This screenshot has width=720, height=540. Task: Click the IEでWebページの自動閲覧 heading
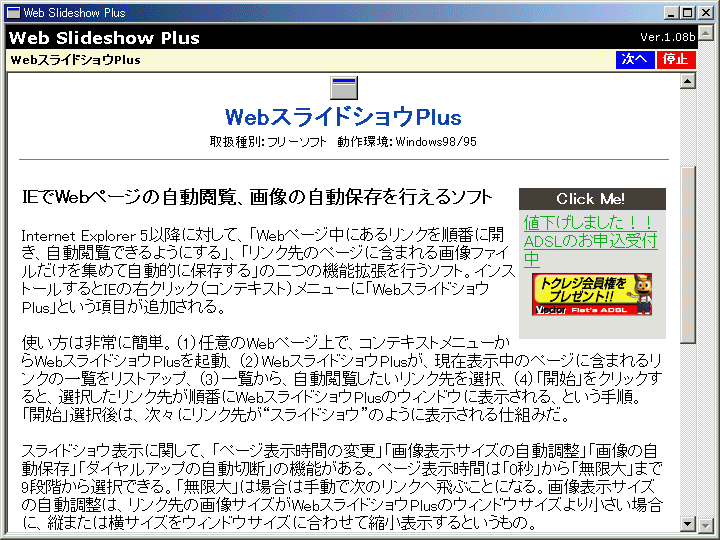tap(257, 197)
